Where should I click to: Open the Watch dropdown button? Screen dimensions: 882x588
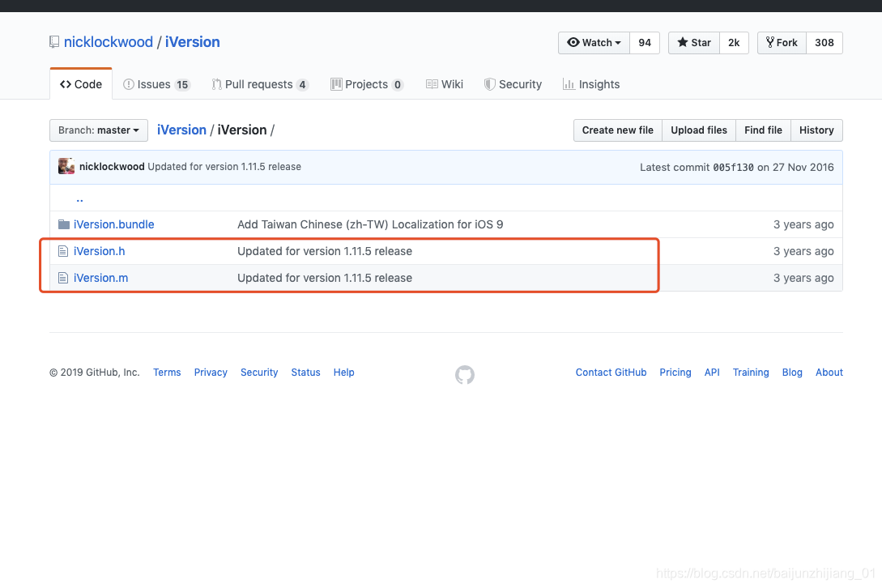click(x=594, y=43)
